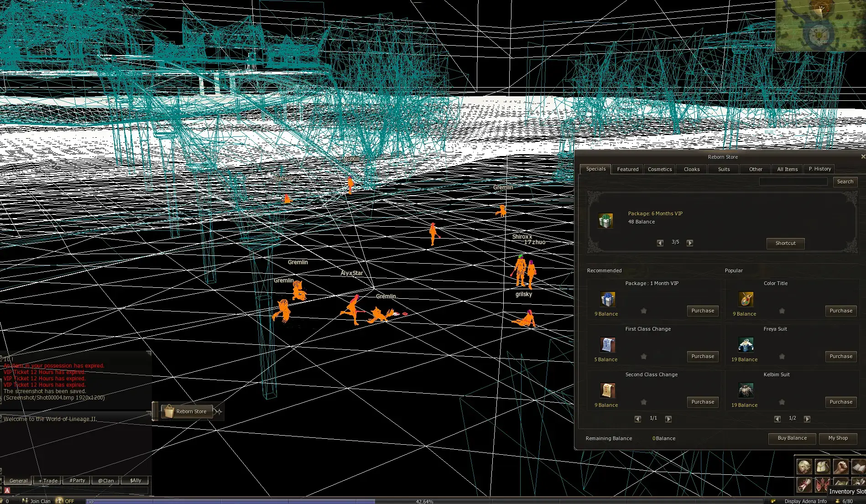Select the +Trade chat tab
866x504 pixels.
[x=47, y=481]
